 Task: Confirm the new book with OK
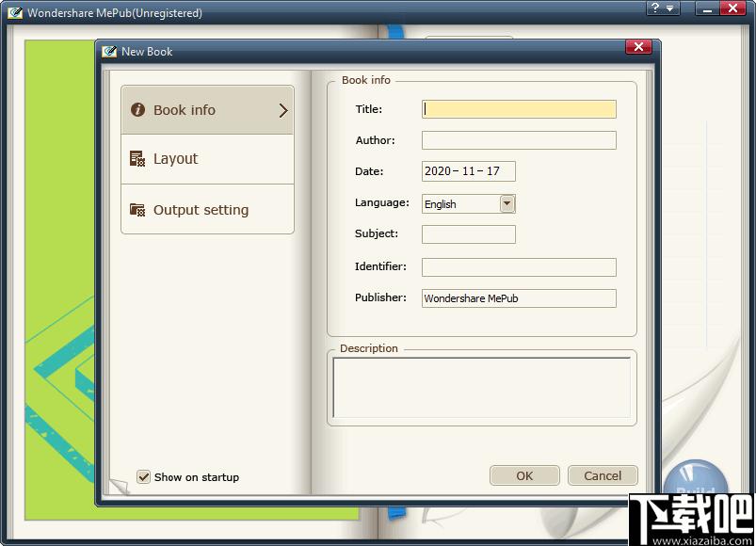(x=524, y=475)
